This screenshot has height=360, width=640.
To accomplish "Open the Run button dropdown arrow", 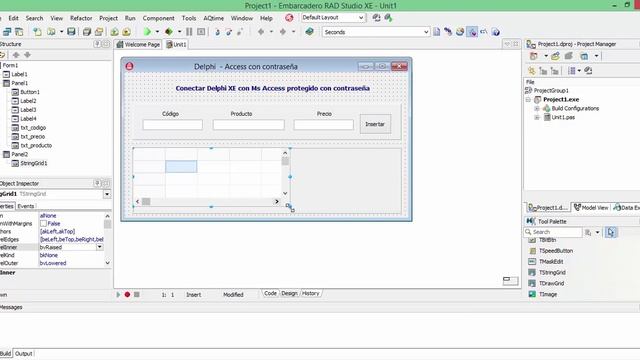I will [157, 31].
